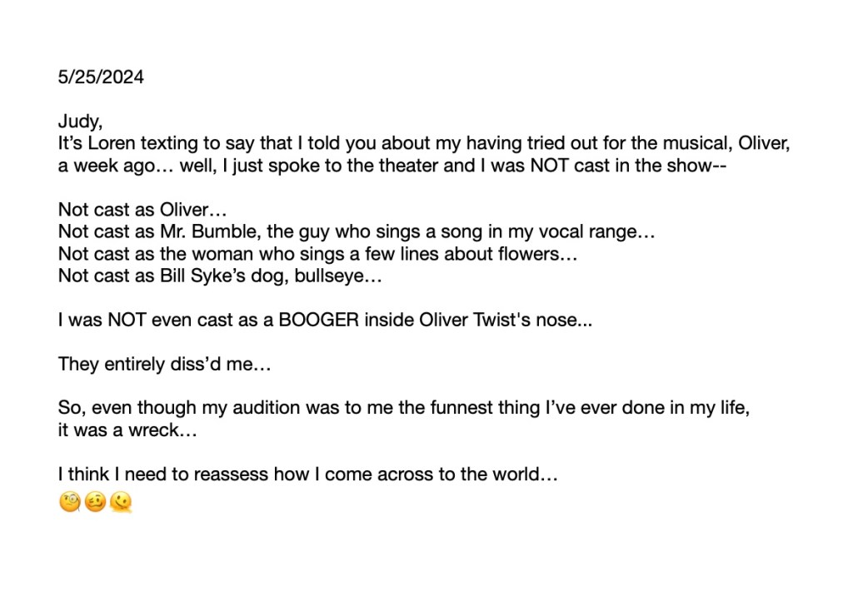
Task: Click the line 'it was a wreck…'
Action: click(x=127, y=431)
